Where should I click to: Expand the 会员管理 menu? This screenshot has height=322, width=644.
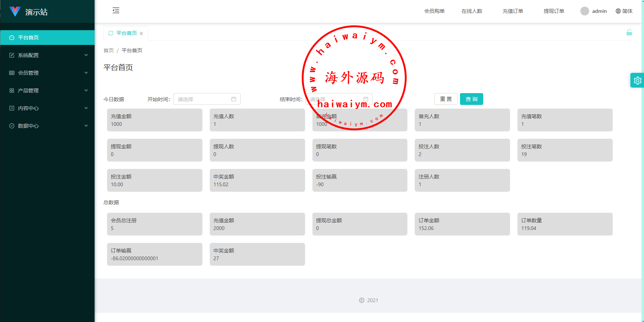[x=47, y=73]
